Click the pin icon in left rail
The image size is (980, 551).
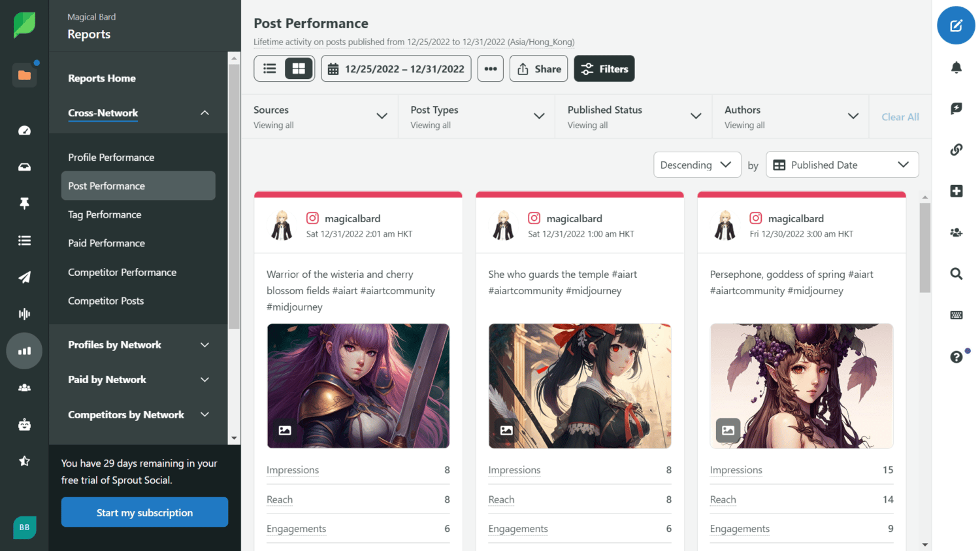pos(24,203)
